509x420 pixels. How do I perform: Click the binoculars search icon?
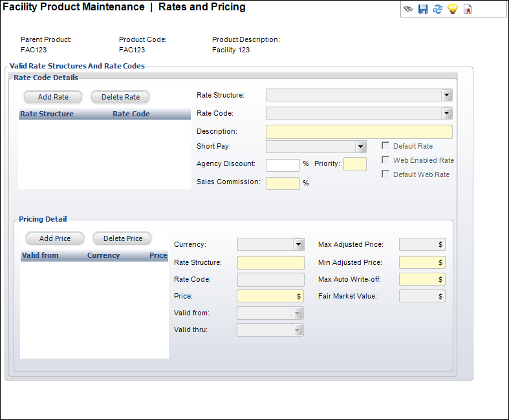click(409, 9)
